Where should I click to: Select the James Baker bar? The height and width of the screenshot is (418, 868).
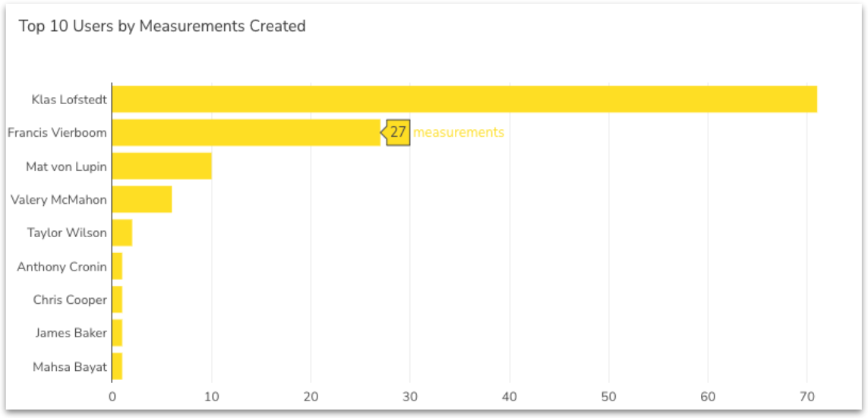pyautogui.click(x=117, y=333)
